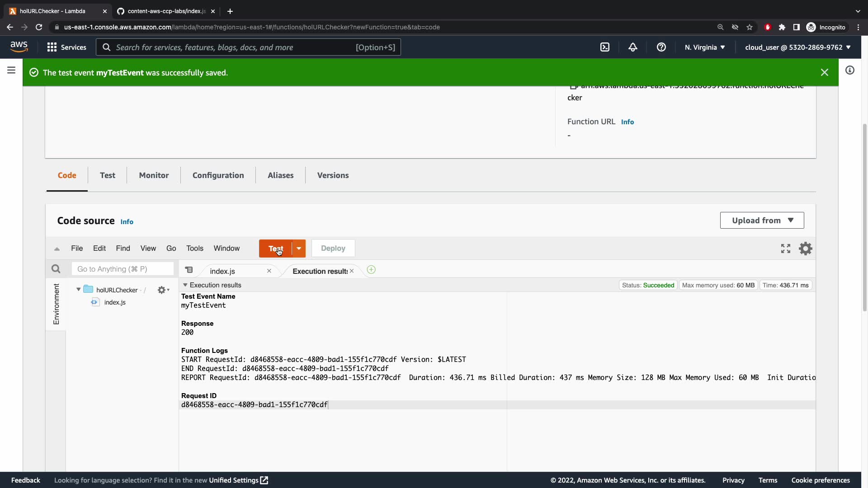Expand the Upload from dropdown

[762, 221]
